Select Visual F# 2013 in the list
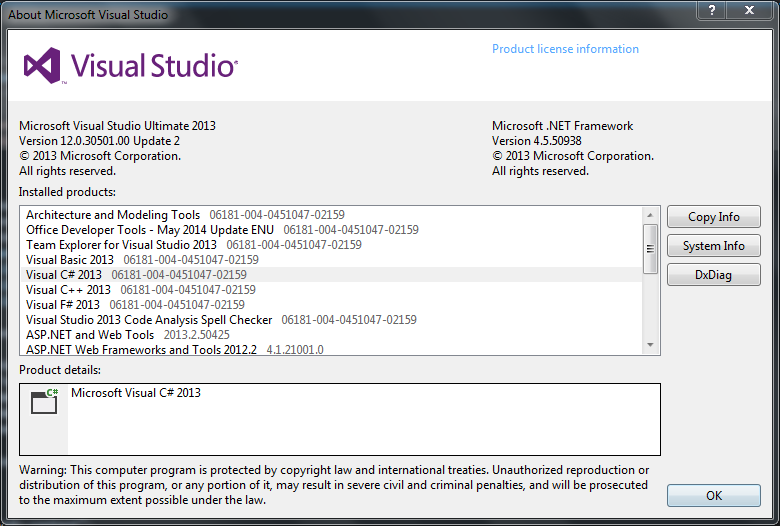 pos(331,305)
